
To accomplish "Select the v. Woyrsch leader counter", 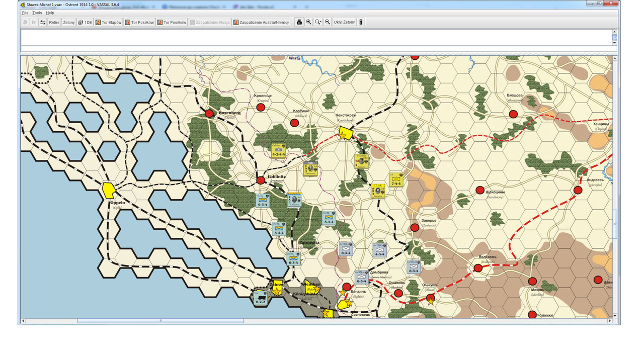I will pos(294,200).
